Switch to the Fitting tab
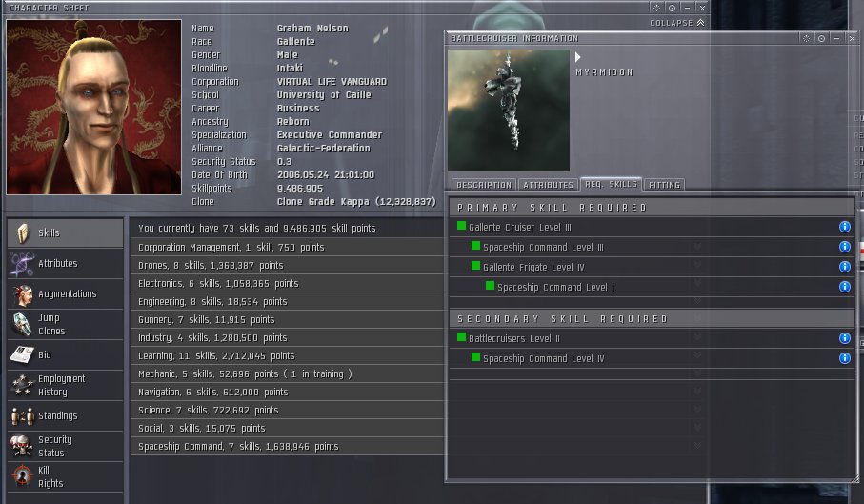Image resolution: width=864 pixels, height=504 pixels. tap(664, 185)
